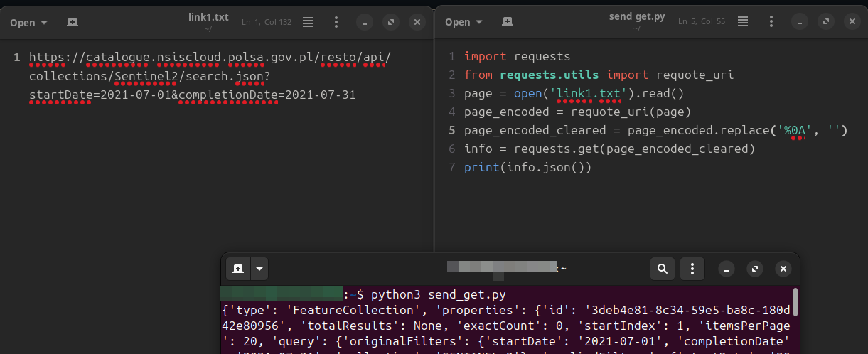The height and width of the screenshot is (354, 868).
Task: Click the 'from requests.utils import' line
Action: click(599, 75)
